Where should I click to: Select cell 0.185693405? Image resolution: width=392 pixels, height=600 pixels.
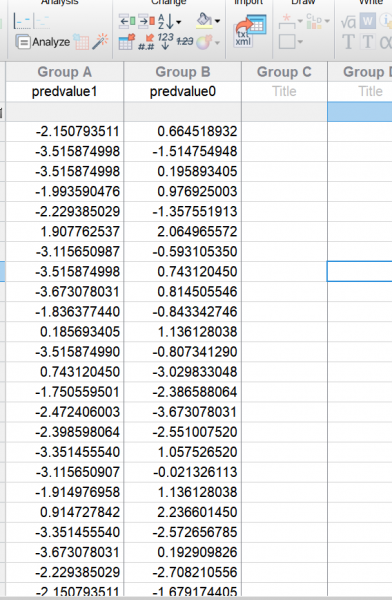pyautogui.click(x=64, y=332)
